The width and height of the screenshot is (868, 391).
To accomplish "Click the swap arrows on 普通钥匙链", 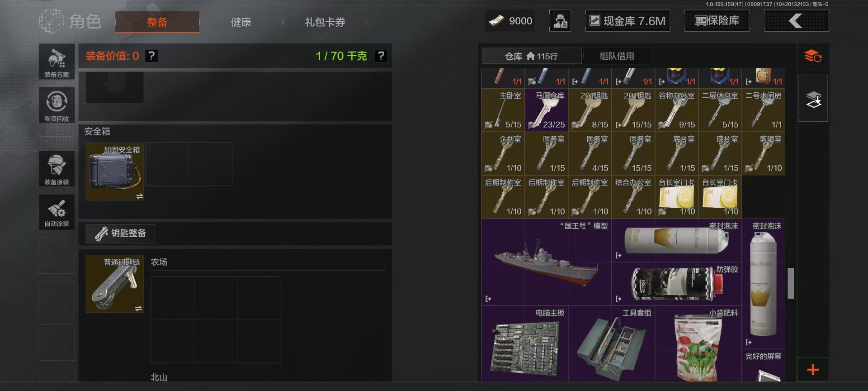I will pyautogui.click(x=139, y=309).
